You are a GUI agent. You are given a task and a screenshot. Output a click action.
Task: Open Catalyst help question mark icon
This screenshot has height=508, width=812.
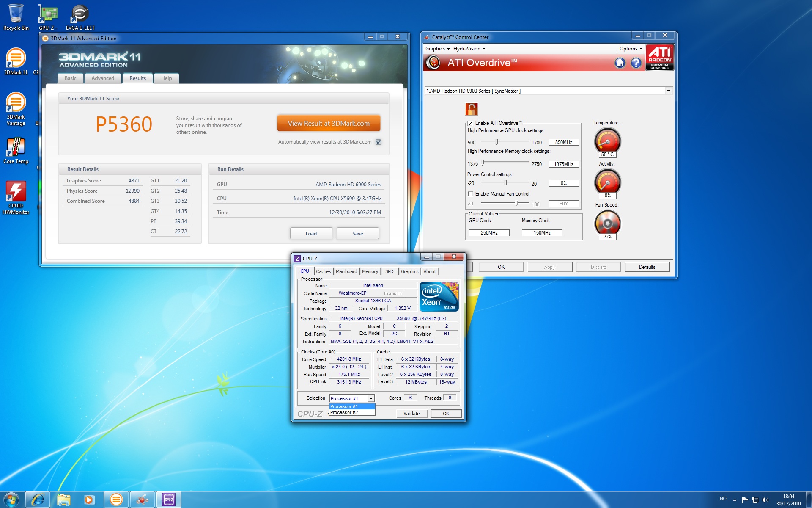636,63
